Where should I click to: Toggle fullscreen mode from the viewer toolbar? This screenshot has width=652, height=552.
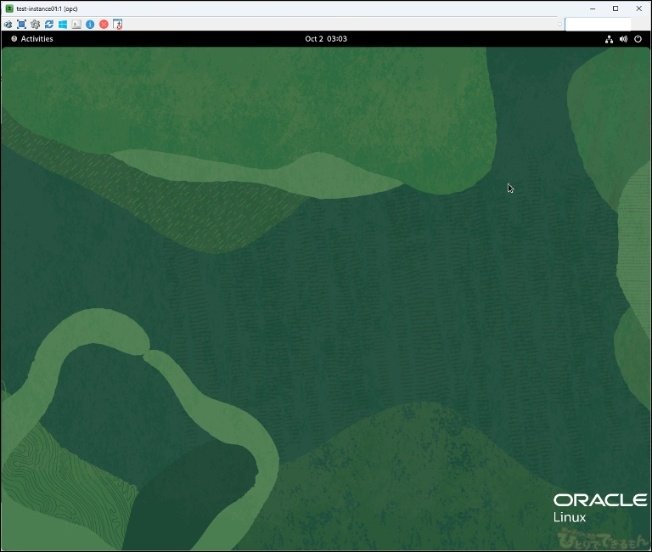click(21, 23)
